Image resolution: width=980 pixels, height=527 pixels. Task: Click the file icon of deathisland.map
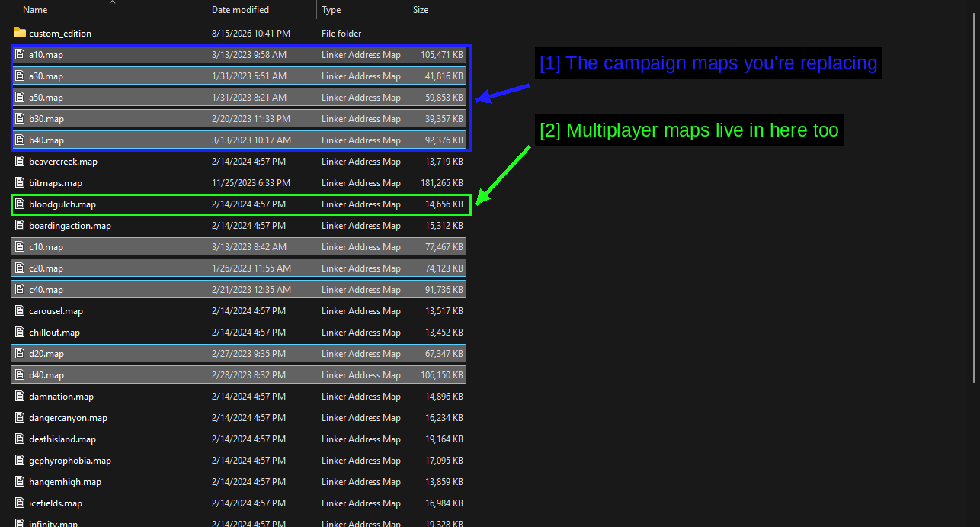[x=21, y=439]
